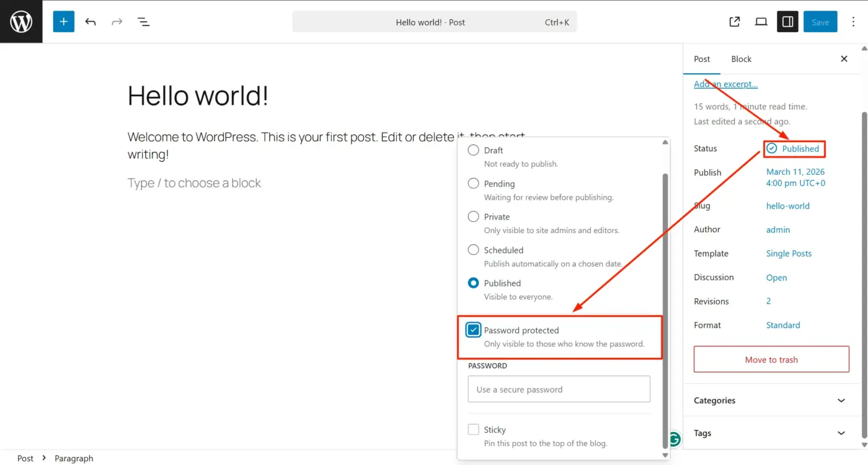Click the Move to trash button
Screen dimensions: 868x465
pos(771,359)
